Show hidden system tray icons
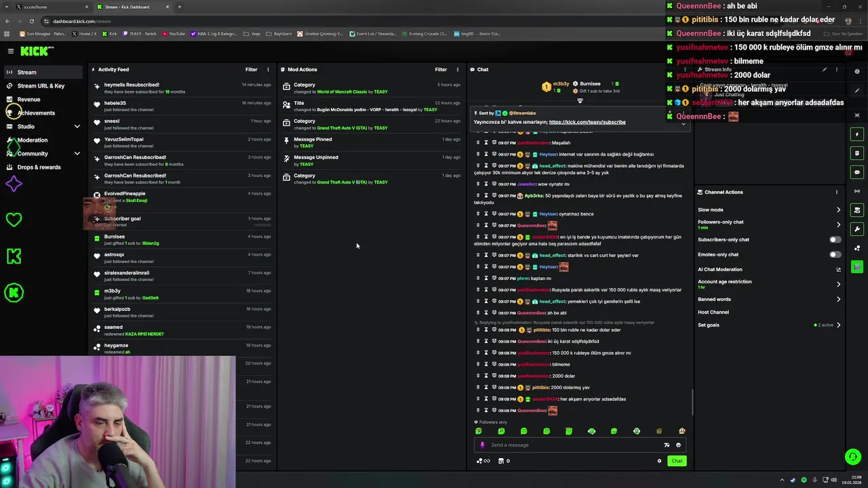The width and height of the screenshot is (868, 488). (x=781, y=480)
